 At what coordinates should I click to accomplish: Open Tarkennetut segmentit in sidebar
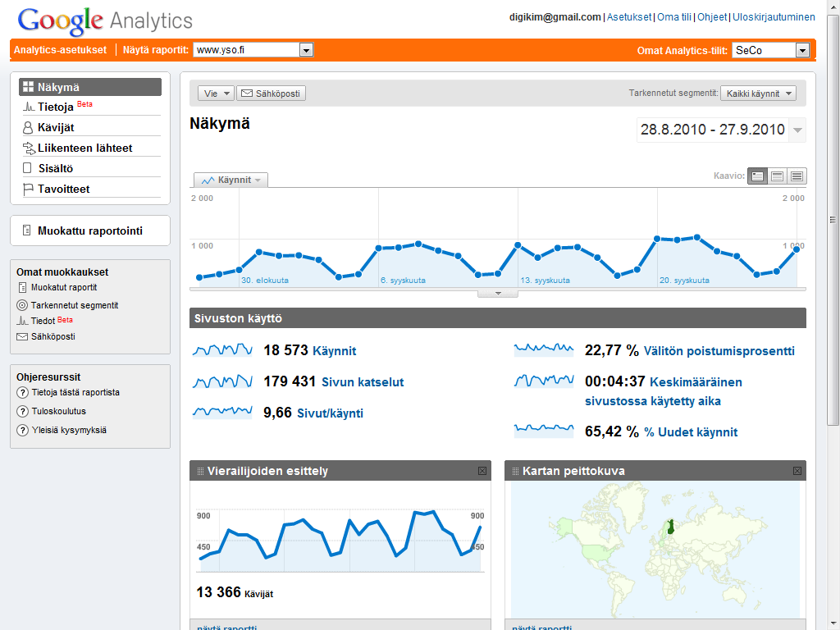click(75, 305)
